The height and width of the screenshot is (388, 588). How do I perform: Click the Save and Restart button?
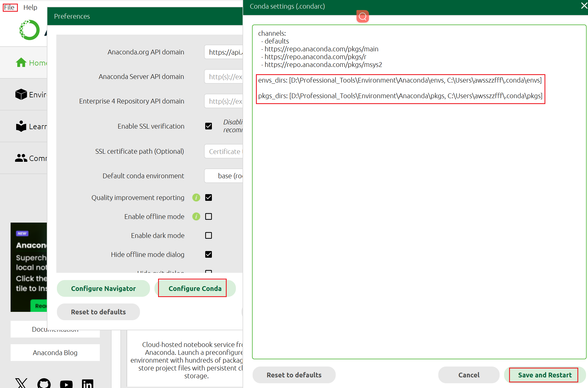[x=545, y=375]
